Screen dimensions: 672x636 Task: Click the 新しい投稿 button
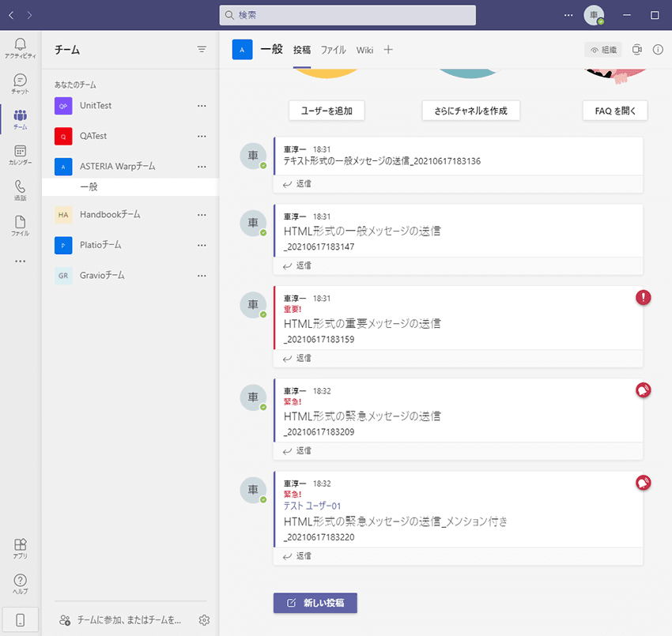[315, 603]
